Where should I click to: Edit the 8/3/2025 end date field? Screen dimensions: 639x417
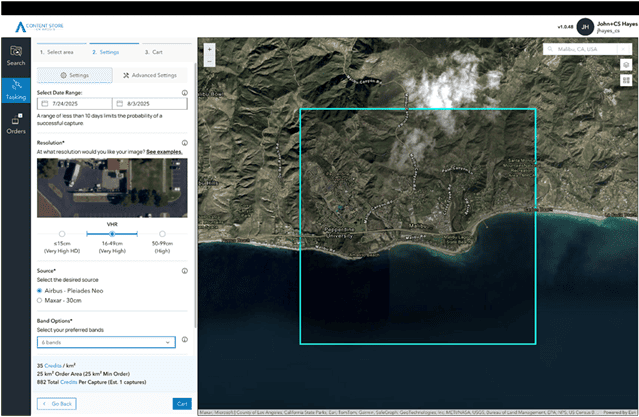[x=150, y=104]
